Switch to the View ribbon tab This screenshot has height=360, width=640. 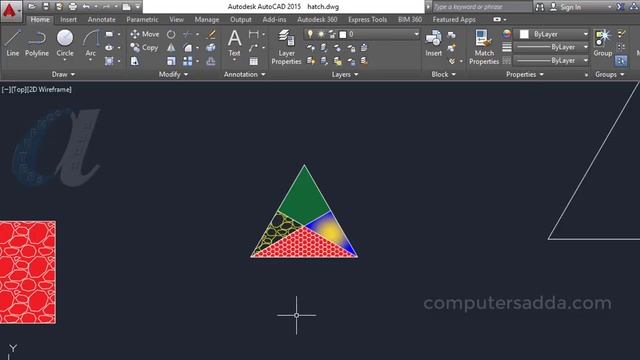[x=176, y=19]
